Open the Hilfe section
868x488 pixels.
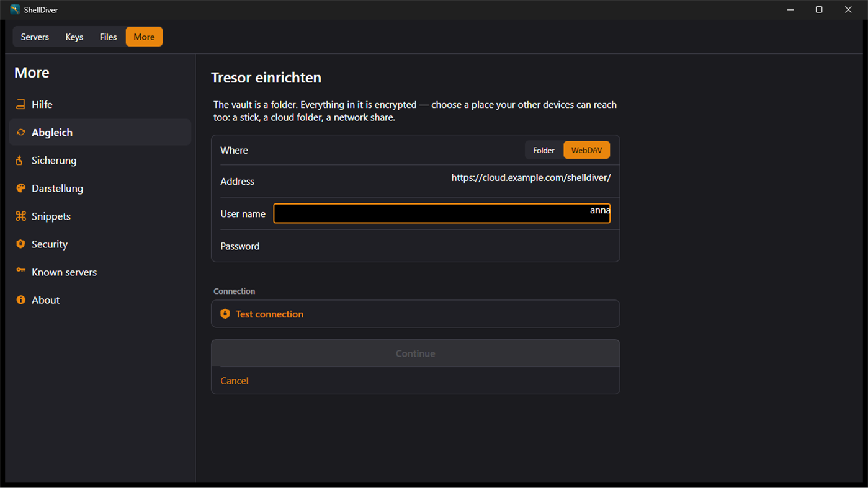click(x=100, y=104)
